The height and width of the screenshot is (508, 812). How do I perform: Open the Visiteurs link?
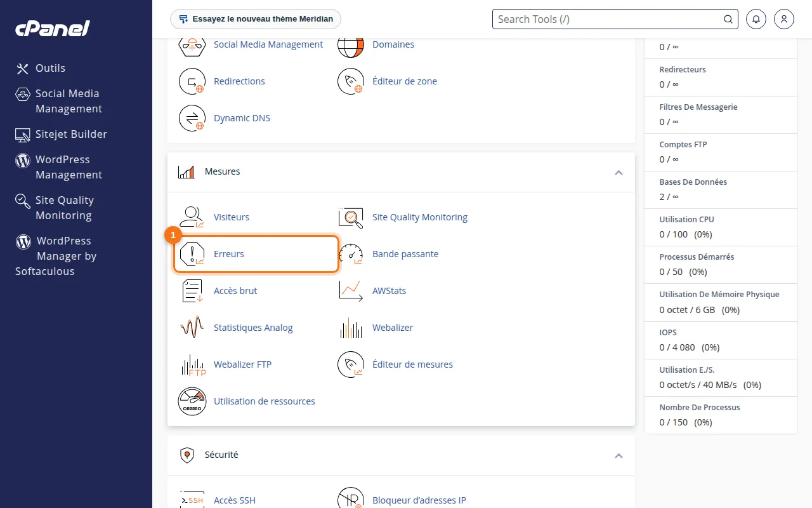point(232,217)
